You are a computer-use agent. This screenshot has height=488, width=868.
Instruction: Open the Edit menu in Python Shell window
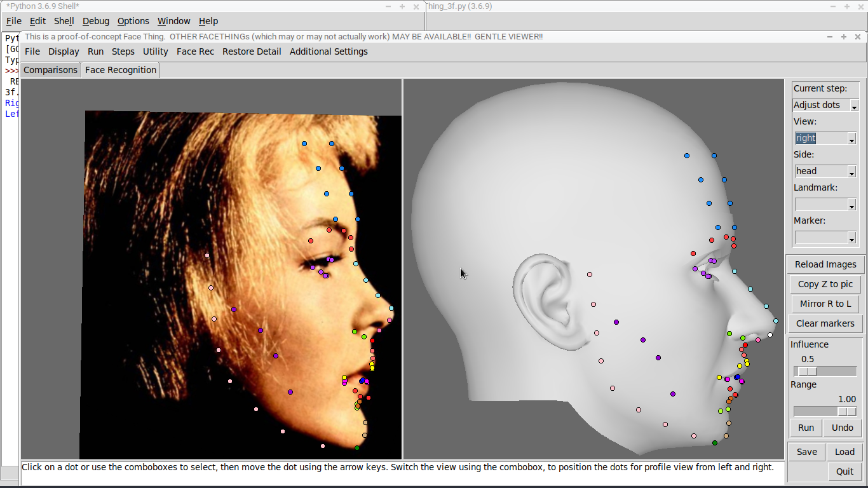tap(37, 21)
